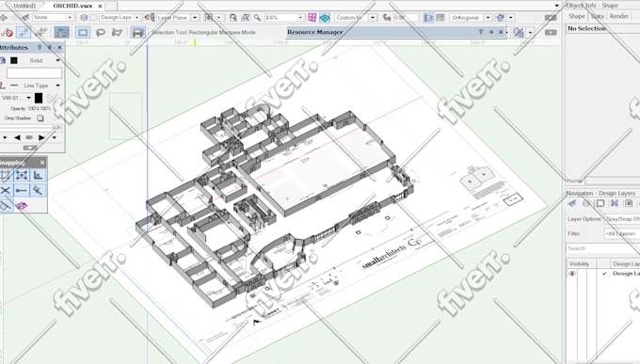Image resolution: width=640 pixels, height=364 pixels.
Task: Click the Name field in Object Info
Action: 613,181
